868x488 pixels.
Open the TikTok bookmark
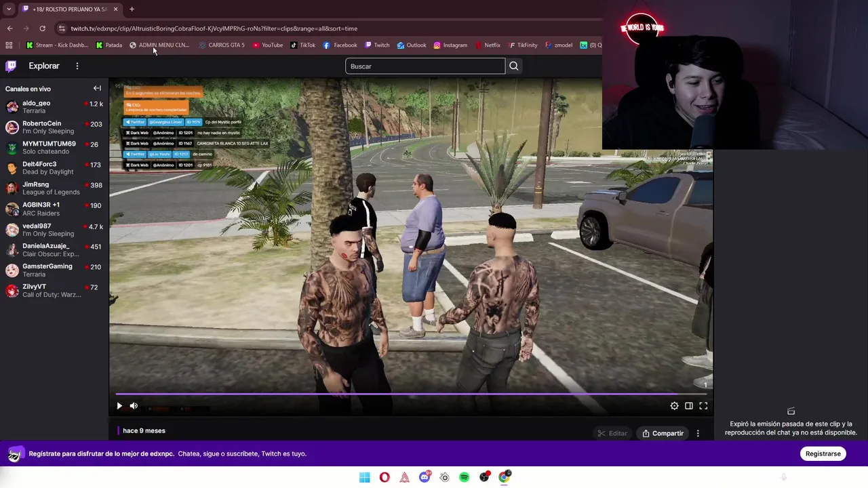(302, 45)
